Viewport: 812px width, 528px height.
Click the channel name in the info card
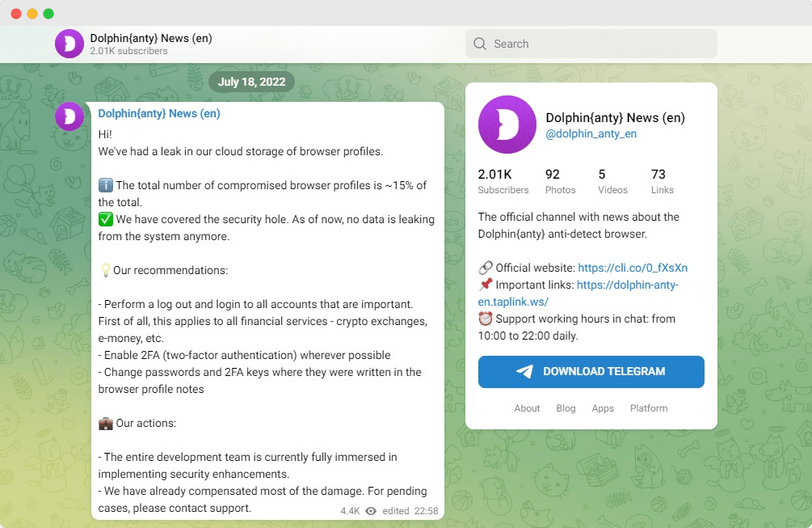615,117
